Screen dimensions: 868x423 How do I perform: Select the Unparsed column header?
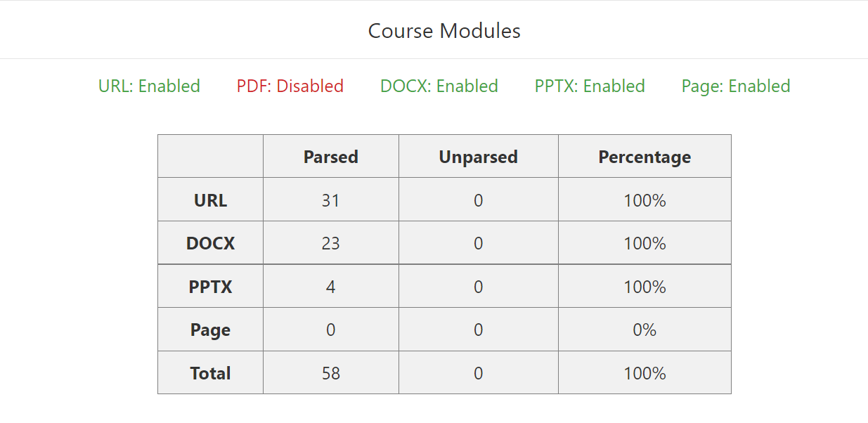(x=479, y=157)
